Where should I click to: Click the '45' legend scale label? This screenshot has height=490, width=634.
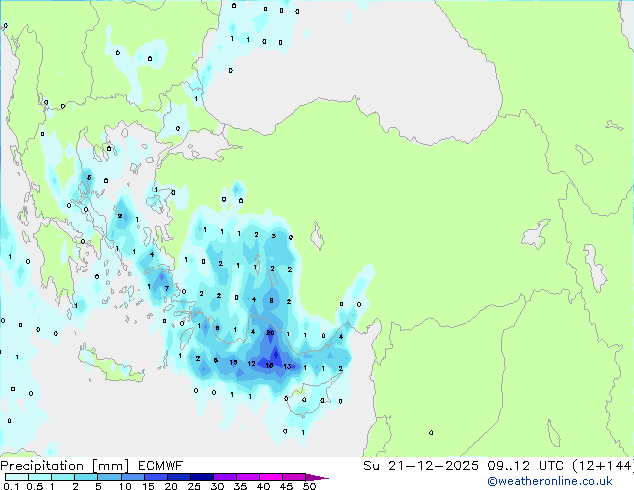click(286, 486)
